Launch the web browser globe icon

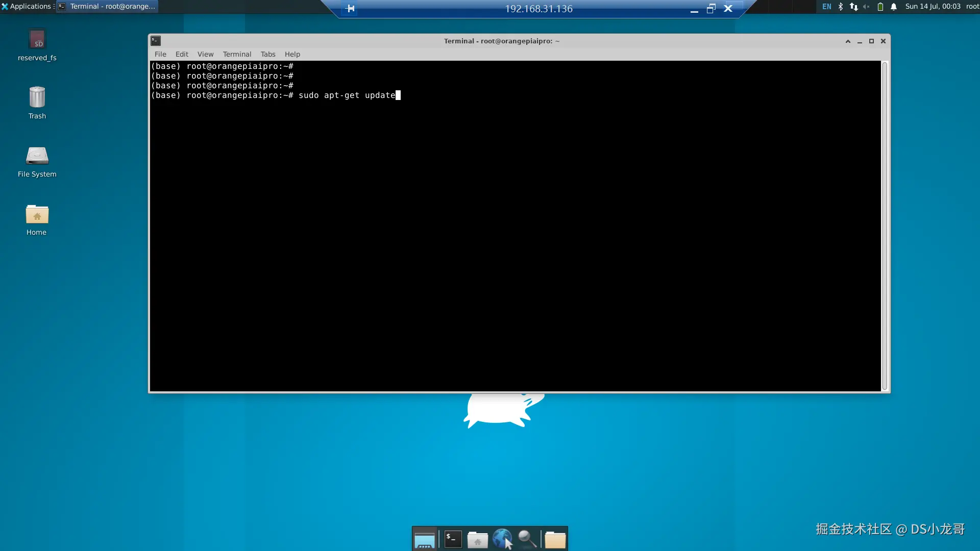pyautogui.click(x=503, y=539)
